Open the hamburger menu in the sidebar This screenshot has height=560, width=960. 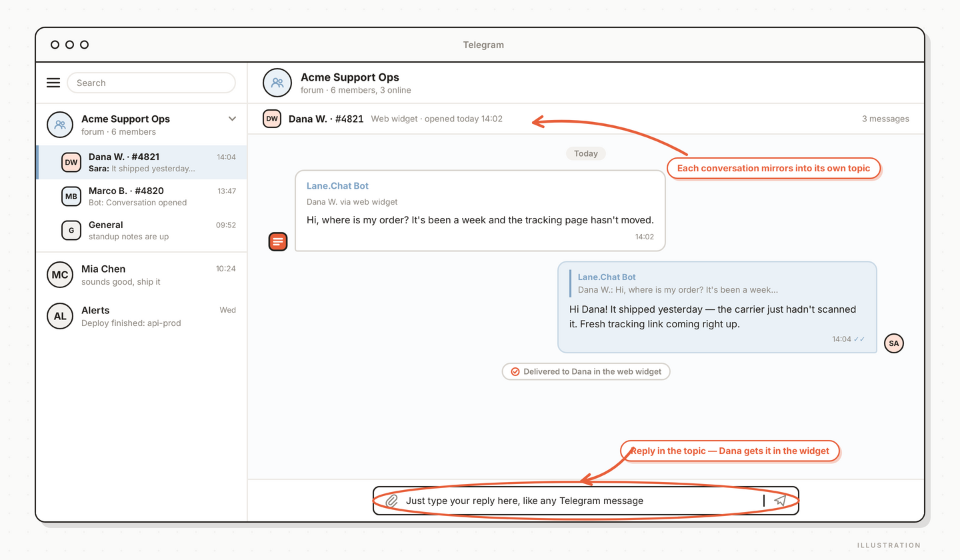[x=53, y=83]
